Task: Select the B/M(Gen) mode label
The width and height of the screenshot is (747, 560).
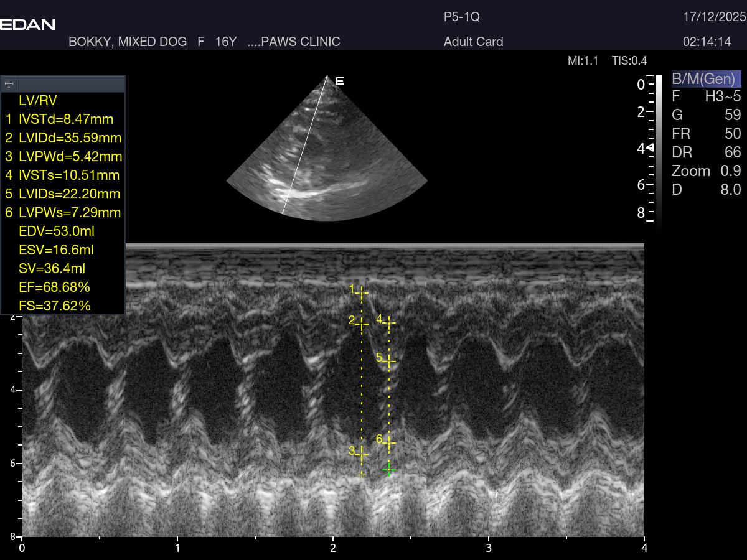Action: (x=705, y=79)
